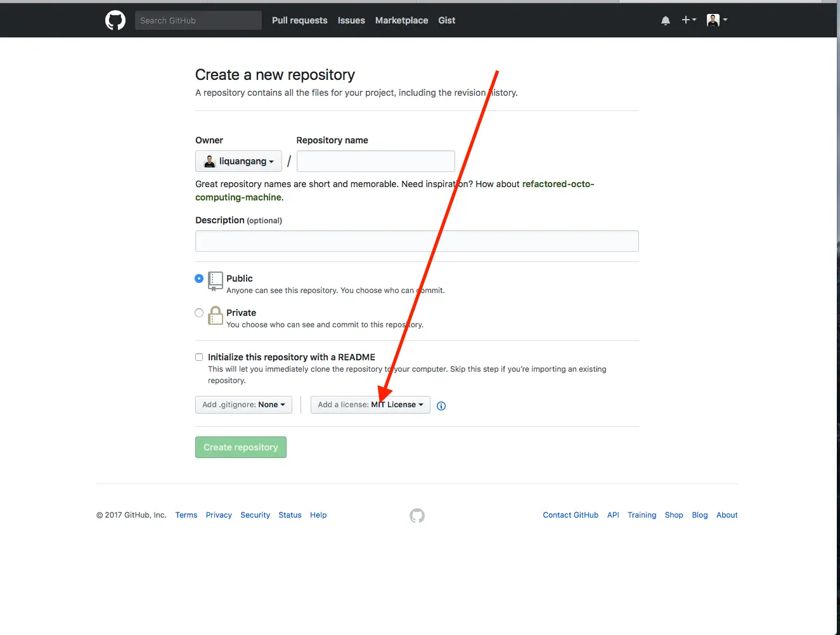Click the Description input field
840x635 pixels.
417,241
